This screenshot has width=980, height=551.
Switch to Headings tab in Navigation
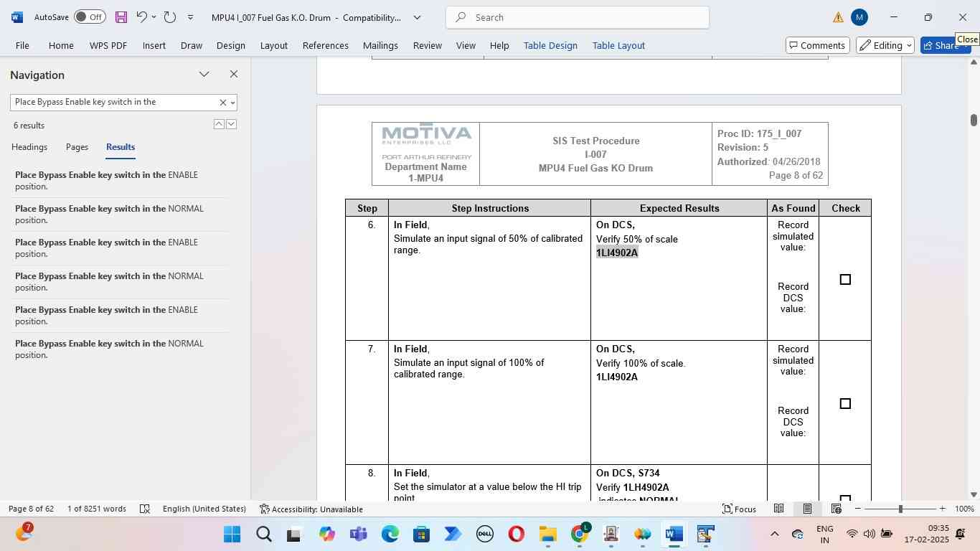click(29, 147)
